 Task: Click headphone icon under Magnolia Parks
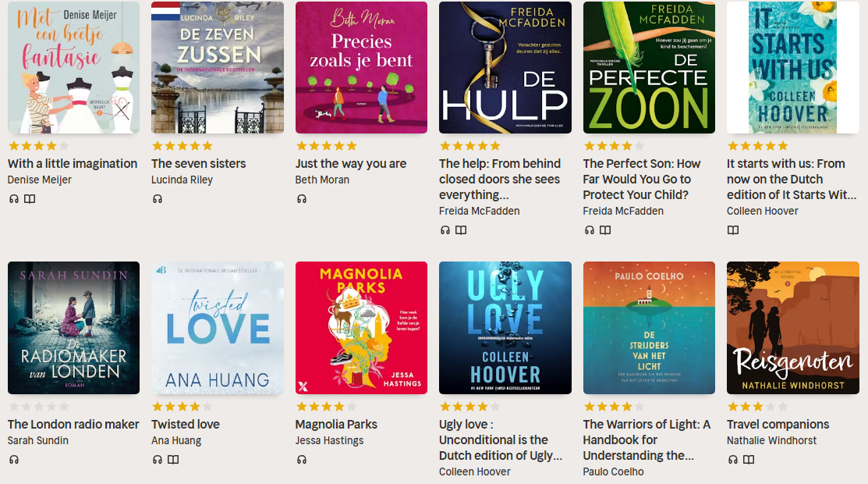(302, 460)
